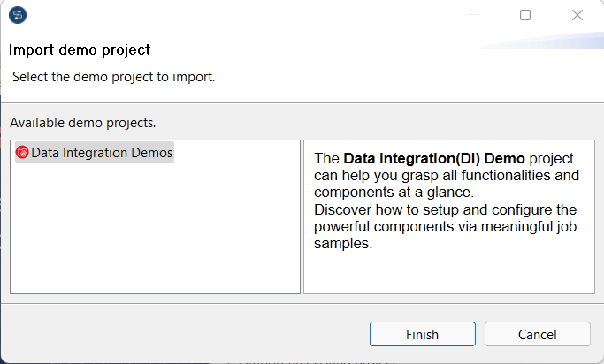
Task: Click empty space in the demo projects list
Action: click(155, 230)
